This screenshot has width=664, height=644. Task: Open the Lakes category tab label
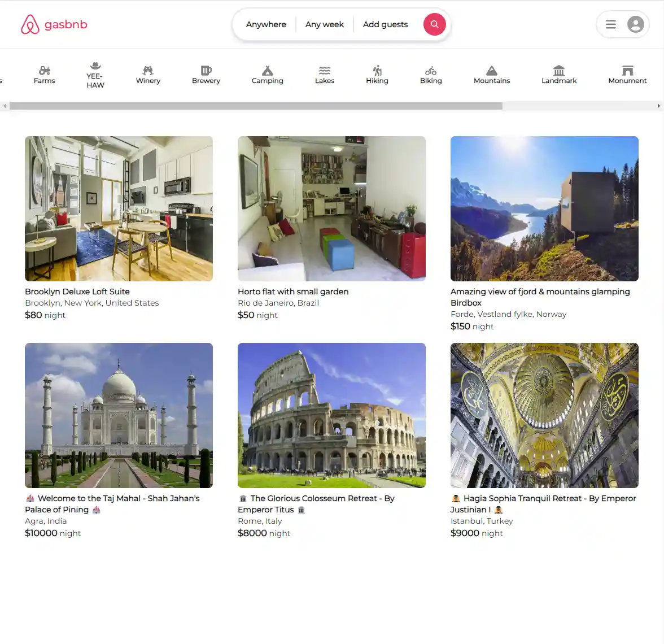(x=324, y=80)
